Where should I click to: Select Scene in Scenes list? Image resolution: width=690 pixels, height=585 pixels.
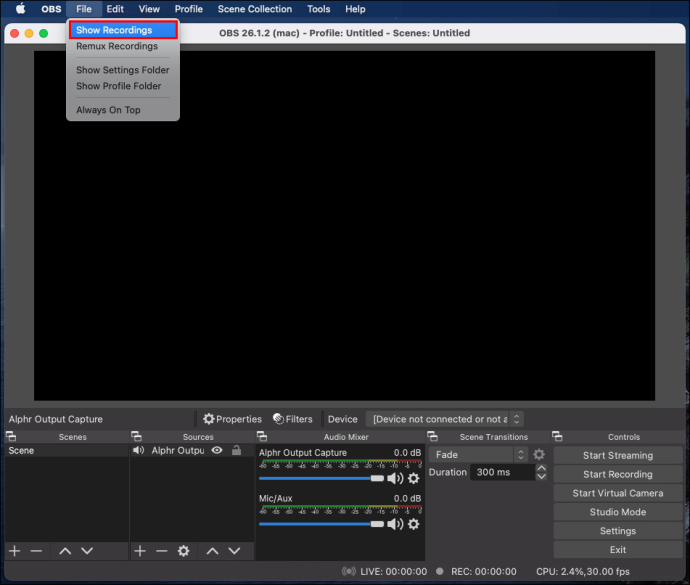[x=66, y=450]
